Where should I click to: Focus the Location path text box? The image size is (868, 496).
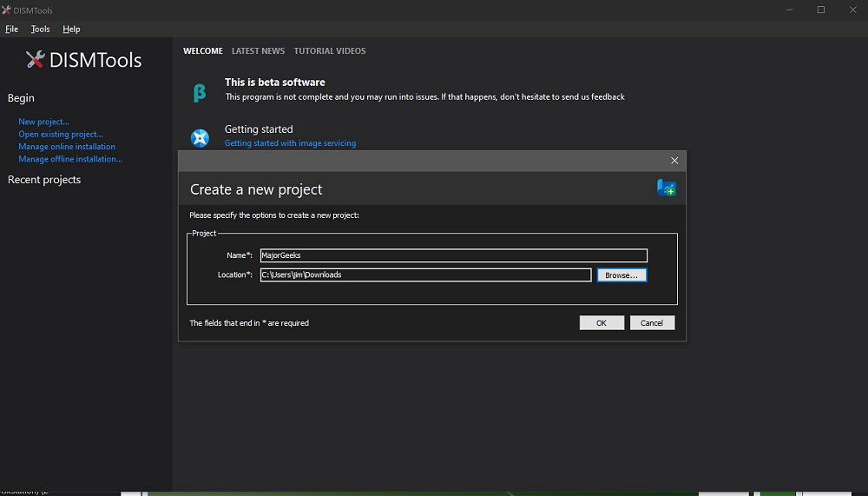[x=425, y=275]
